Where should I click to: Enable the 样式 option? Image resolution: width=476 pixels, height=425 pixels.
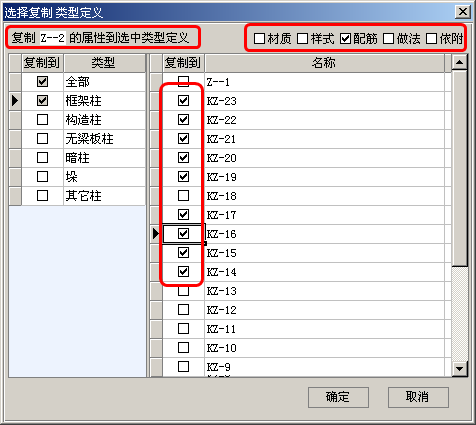302,38
